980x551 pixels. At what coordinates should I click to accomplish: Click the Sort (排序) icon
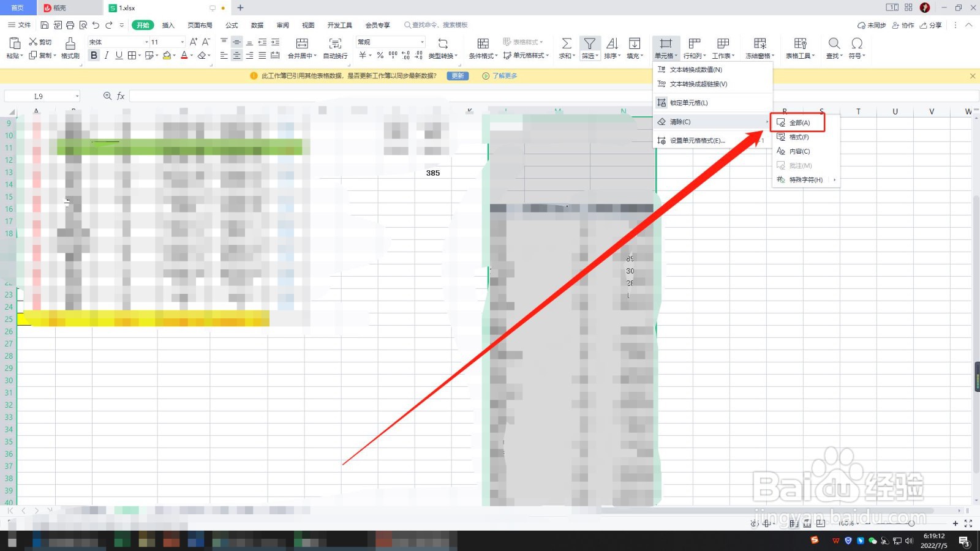pos(612,43)
